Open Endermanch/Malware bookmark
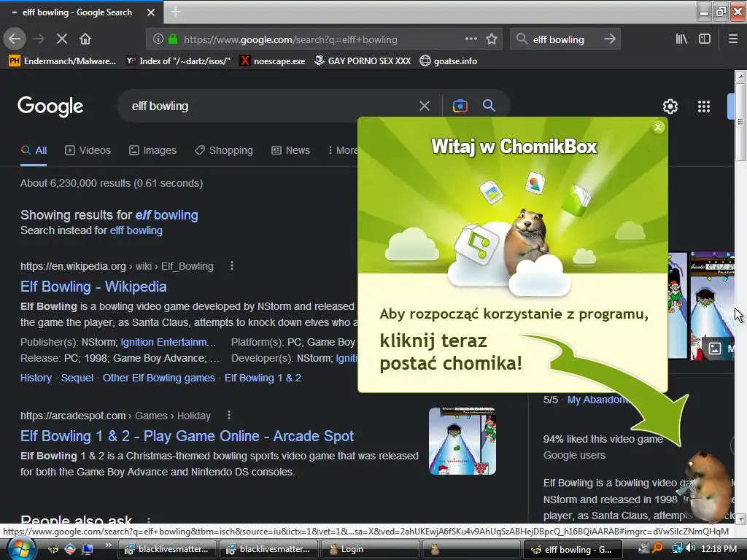 63,61
